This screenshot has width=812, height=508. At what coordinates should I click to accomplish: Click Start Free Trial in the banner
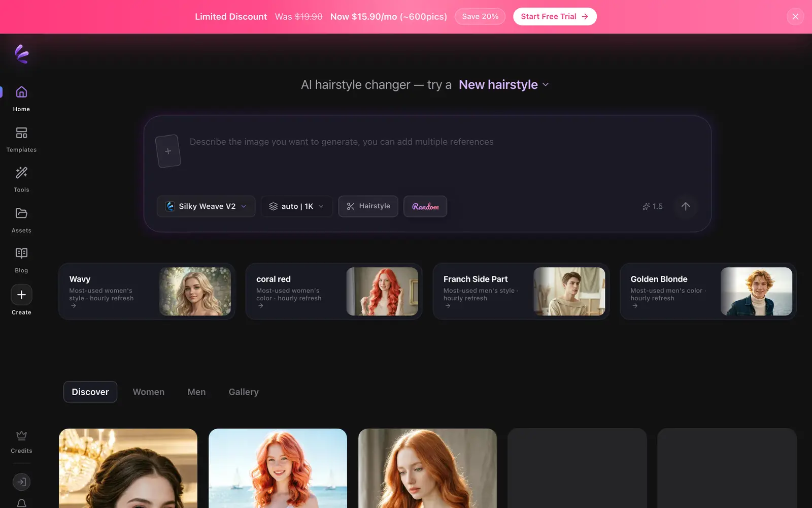click(555, 16)
